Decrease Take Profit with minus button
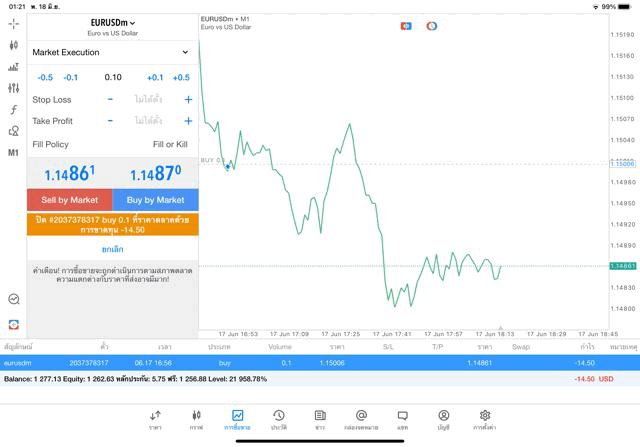The height and width of the screenshot is (447, 640). [110, 121]
